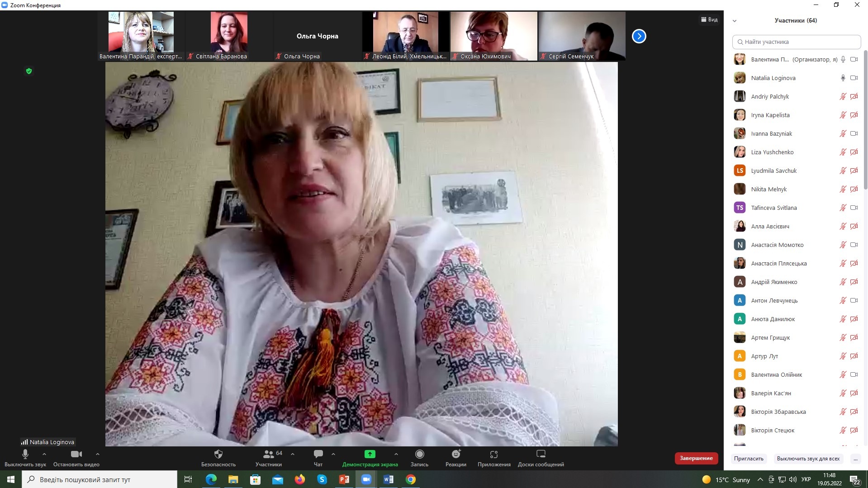
Task: Switch to Zoom on taskbar
Action: click(x=366, y=479)
